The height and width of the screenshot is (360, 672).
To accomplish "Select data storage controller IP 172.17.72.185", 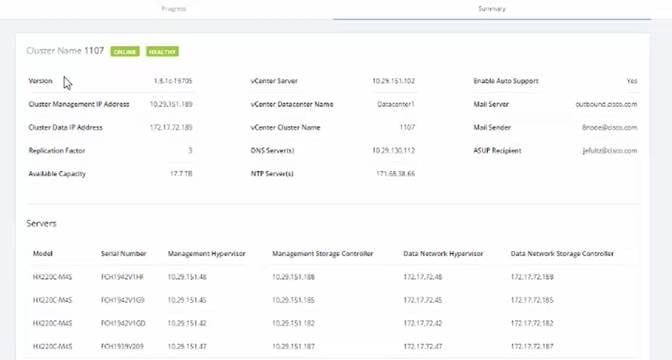I will point(532,300).
